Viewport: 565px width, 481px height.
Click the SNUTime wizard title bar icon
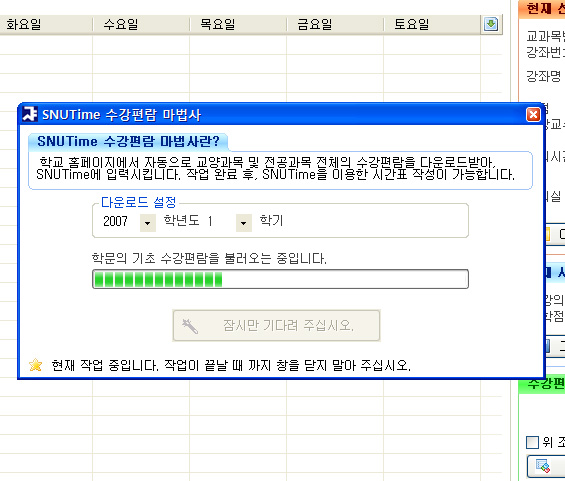point(30,114)
